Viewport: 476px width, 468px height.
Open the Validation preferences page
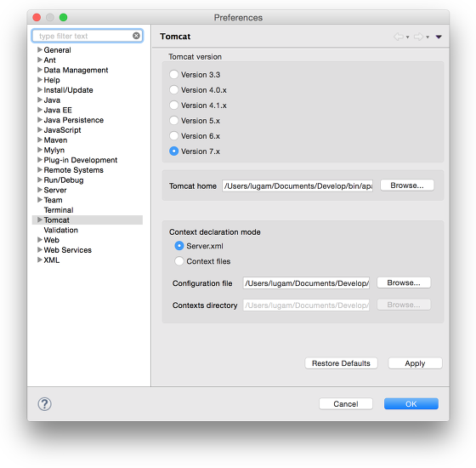pos(60,230)
